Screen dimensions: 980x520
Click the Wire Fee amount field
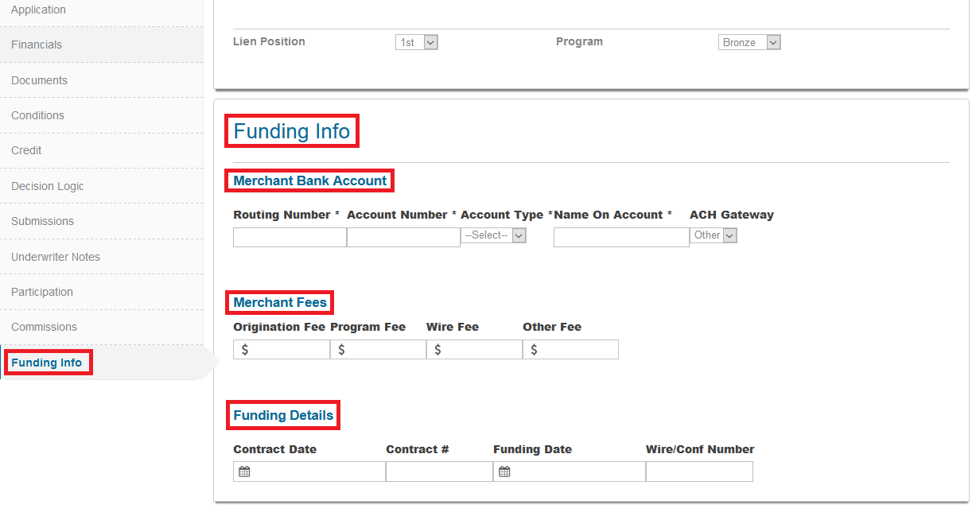(474, 350)
